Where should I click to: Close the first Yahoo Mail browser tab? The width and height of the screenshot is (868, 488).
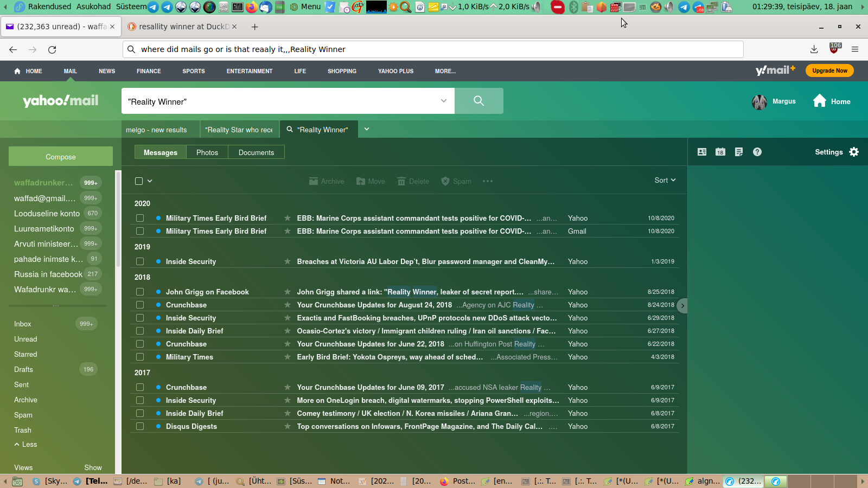[x=112, y=27]
